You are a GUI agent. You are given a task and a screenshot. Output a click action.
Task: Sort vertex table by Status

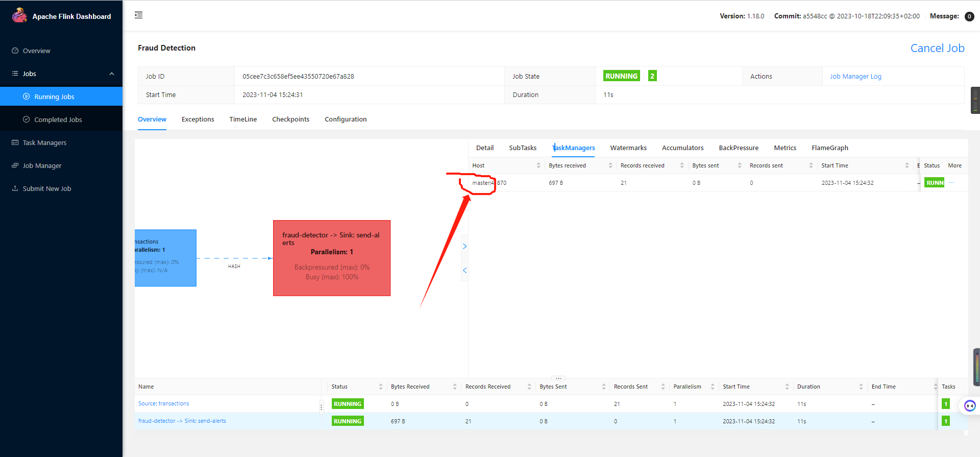pos(381,387)
